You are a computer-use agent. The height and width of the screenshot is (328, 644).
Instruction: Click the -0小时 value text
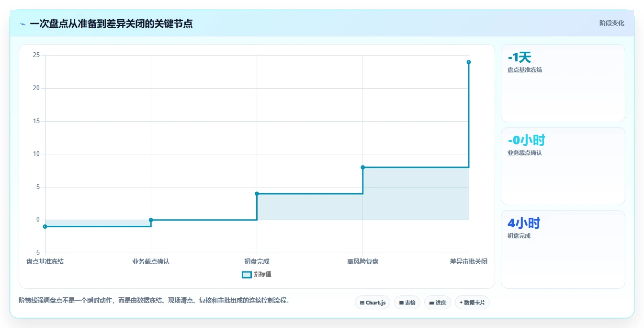[526, 141]
